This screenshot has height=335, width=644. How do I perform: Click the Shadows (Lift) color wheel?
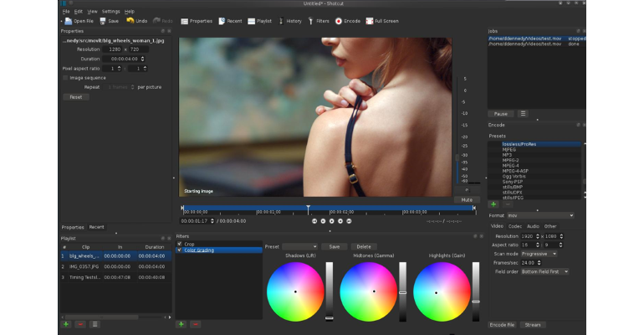coord(295,291)
